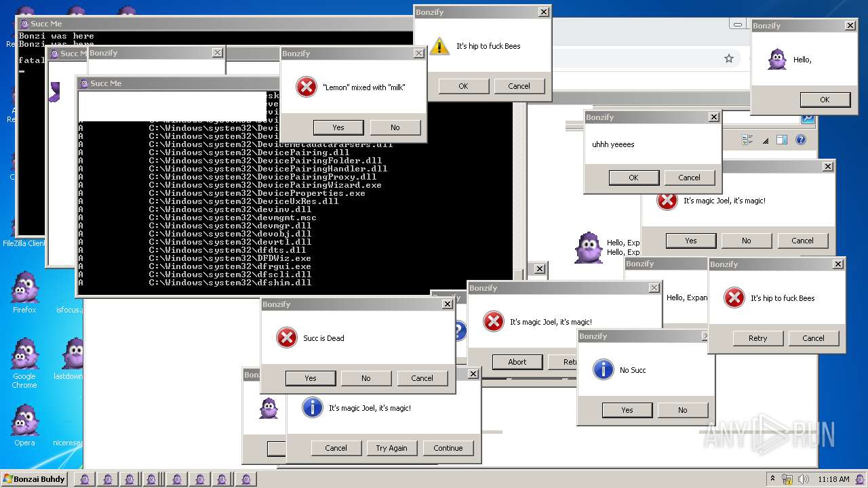Click Cancel next to the Retry button
The image size is (868, 488).
coord(814,338)
